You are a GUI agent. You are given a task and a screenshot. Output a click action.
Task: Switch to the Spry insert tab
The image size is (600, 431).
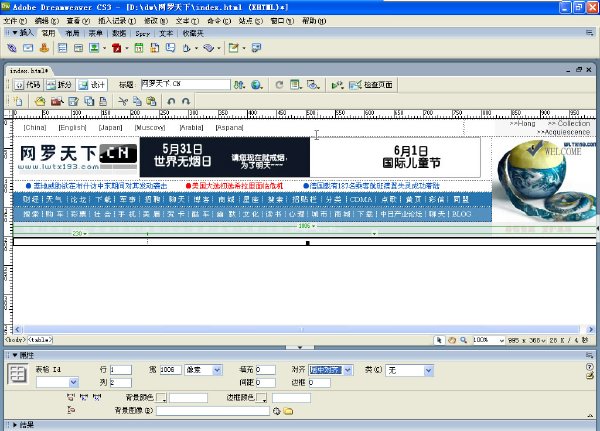point(143,33)
